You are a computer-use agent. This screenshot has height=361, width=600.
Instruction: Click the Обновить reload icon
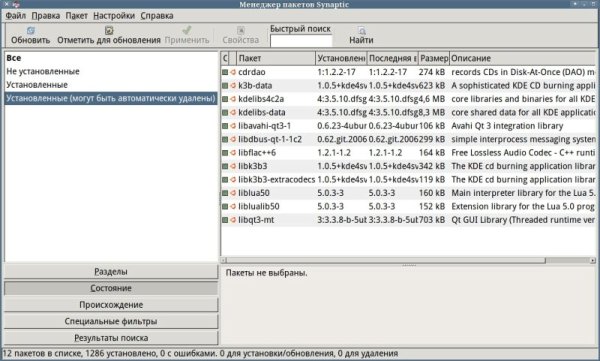[31, 30]
